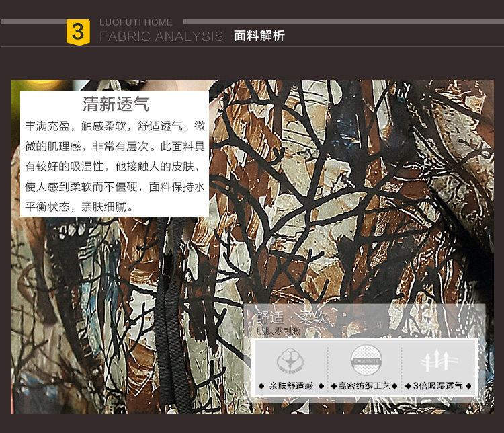The width and height of the screenshot is (504, 433).
Task: Click the '面料解析' title
Action: point(259,36)
